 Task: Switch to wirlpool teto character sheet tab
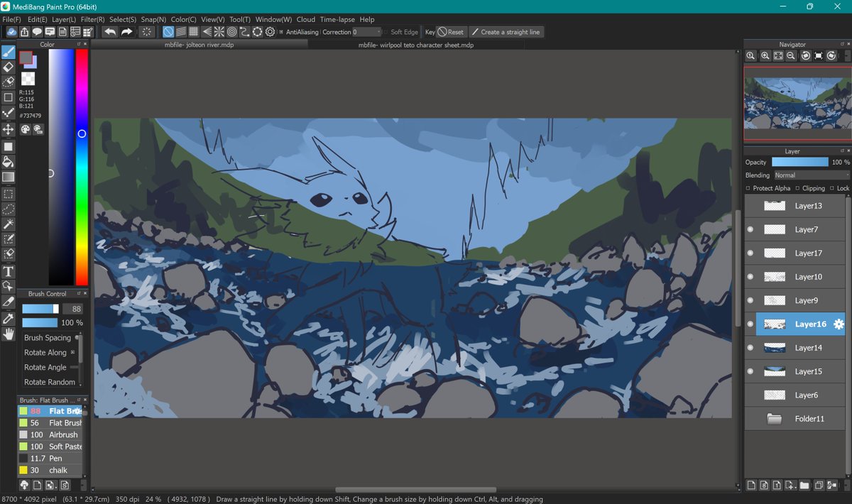coord(417,44)
